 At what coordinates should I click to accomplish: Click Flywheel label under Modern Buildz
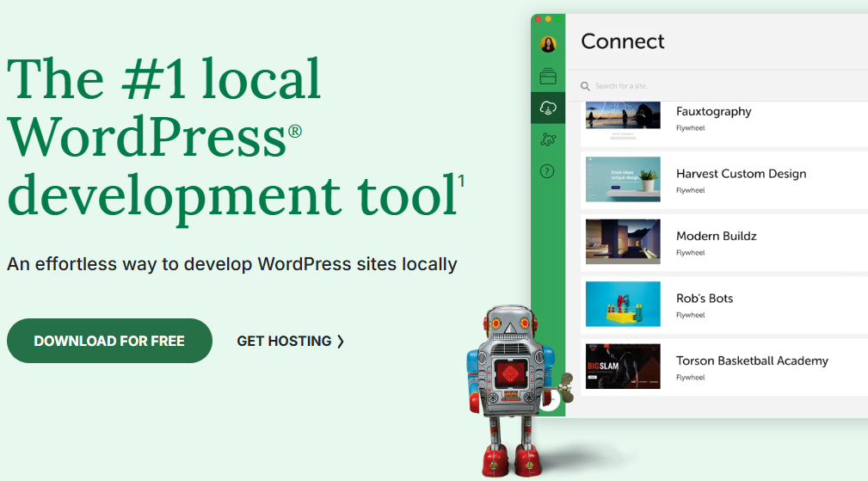tap(690, 253)
